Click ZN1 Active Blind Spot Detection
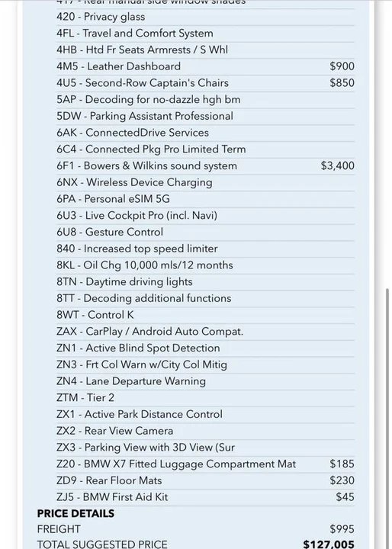The height and width of the screenshot is (549, 392). pyautogui.click(x=205, y=348)
